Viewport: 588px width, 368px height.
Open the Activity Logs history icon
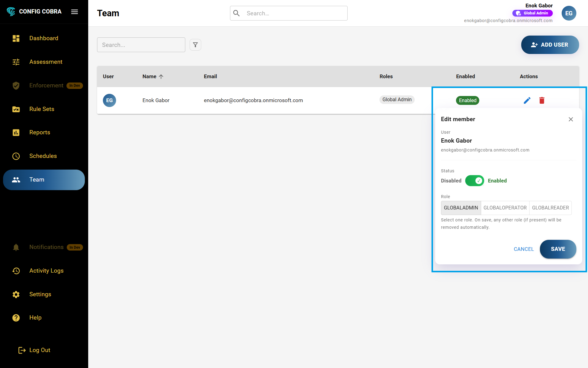coord(16,271)
